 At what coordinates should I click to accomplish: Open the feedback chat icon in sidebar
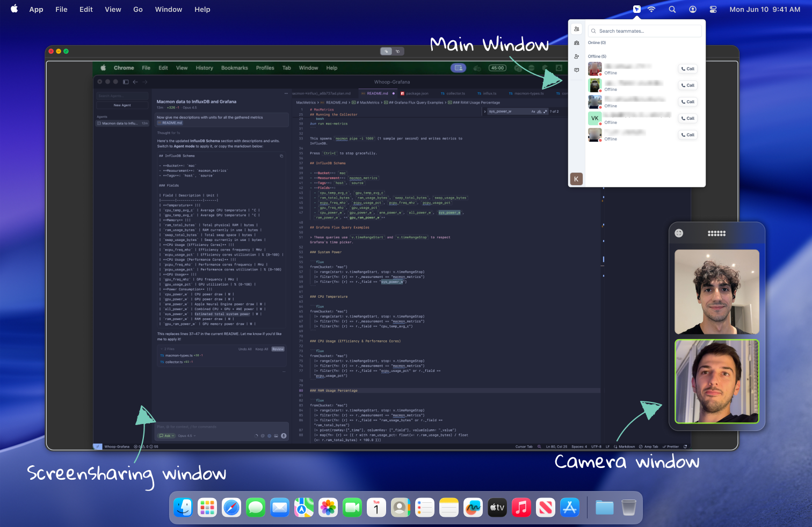(x=576, y=70)
